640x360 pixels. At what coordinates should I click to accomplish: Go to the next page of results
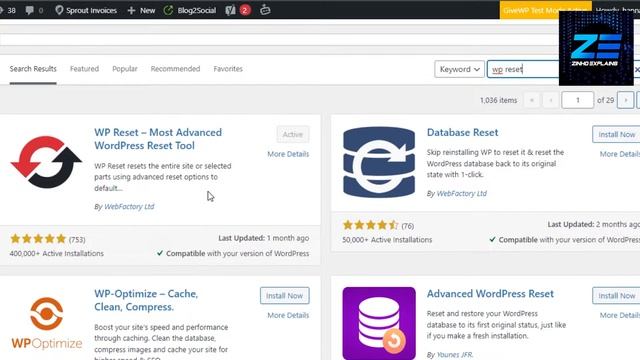pos(625,100)
